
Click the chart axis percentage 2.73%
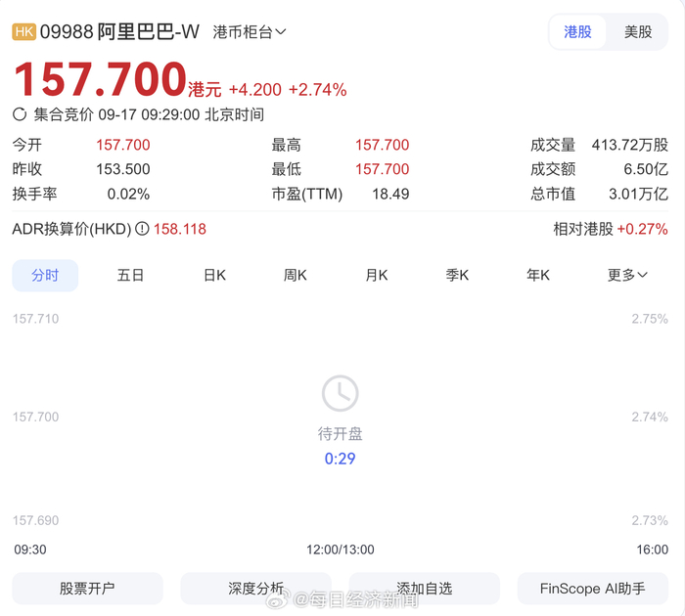click(650, 520)
